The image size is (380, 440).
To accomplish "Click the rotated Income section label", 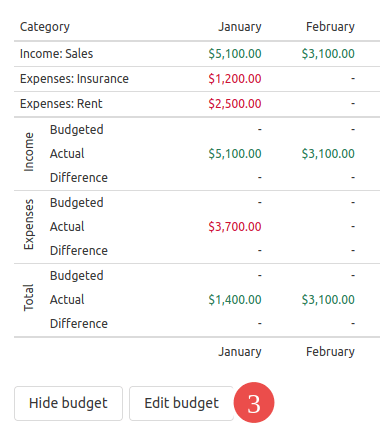I will pyautogui.click(x=29, y=152).
